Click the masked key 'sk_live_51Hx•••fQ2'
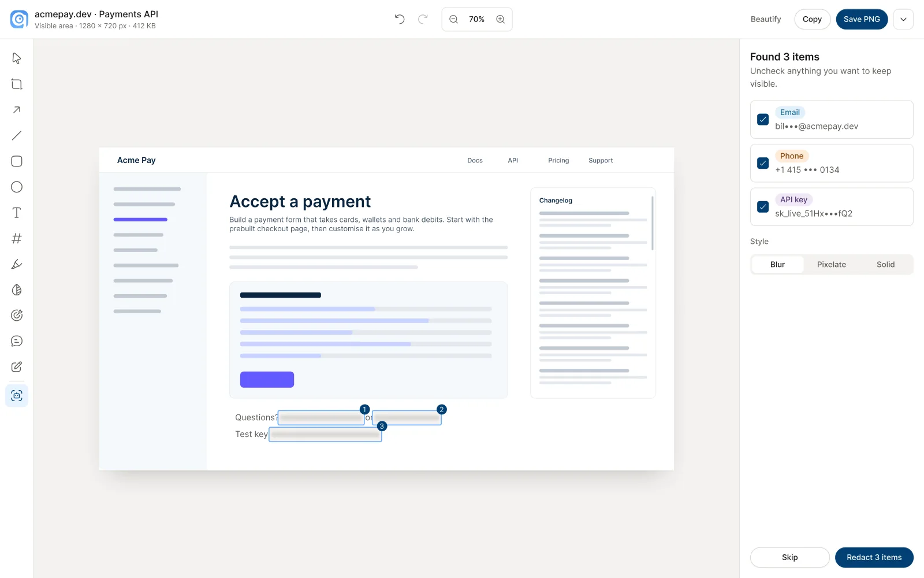 (x=814, y=214)
